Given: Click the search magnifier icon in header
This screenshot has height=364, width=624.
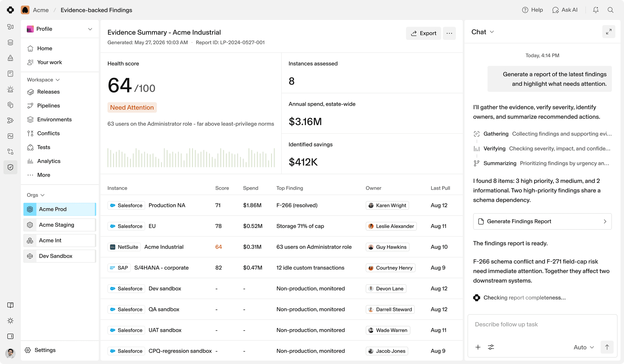Looking at the screenshot, I should (610, 10).
